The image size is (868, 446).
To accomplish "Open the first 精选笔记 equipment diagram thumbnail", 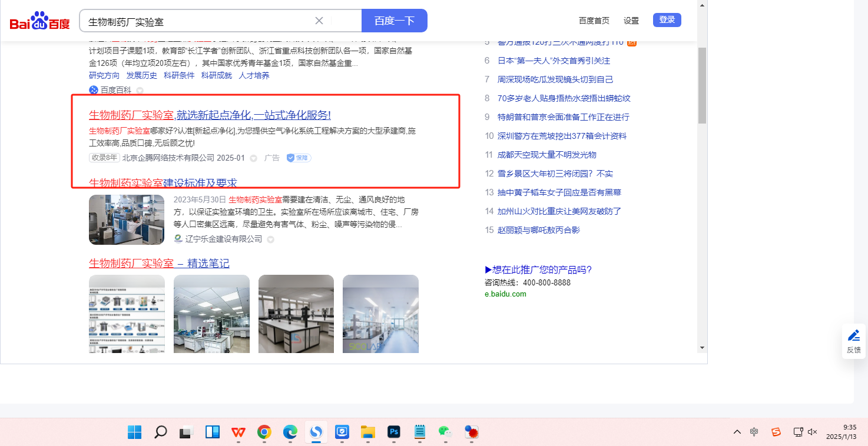I will point(127,314).
